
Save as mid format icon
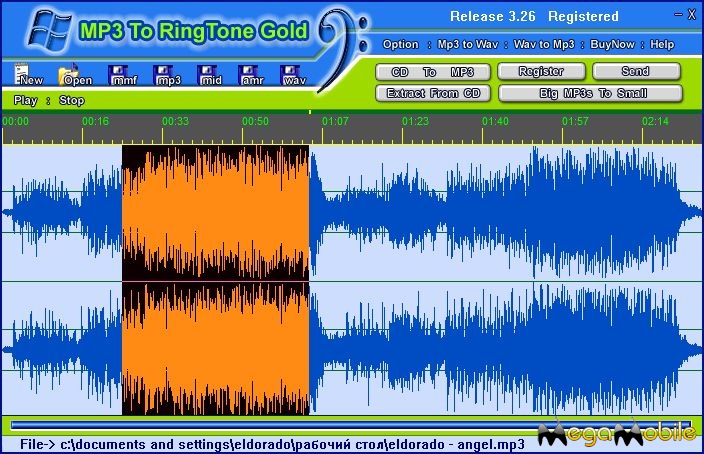pos(209,75)
